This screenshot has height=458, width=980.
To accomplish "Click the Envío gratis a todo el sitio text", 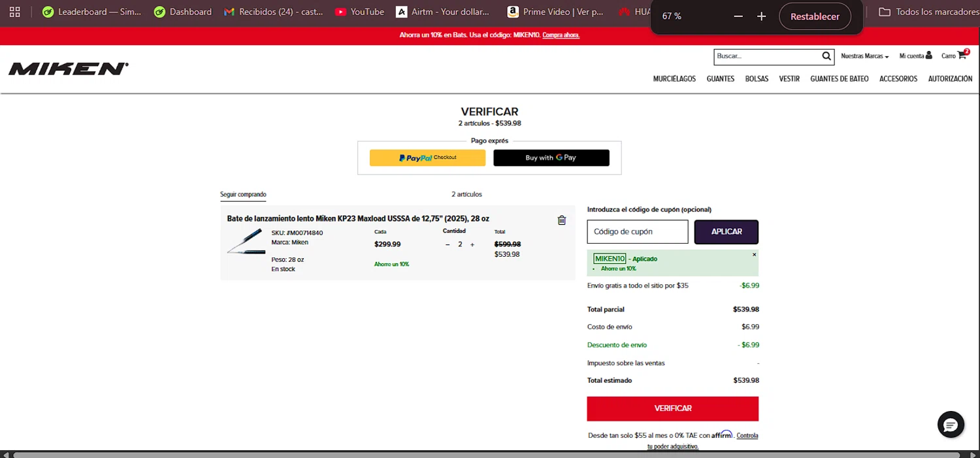I will click(x=638, y=286).
